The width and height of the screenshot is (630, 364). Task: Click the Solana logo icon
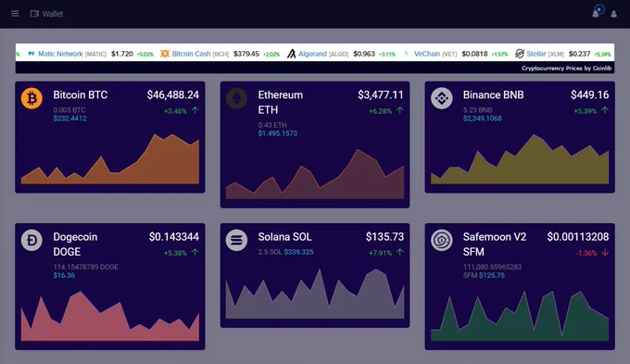click(236, 240)
